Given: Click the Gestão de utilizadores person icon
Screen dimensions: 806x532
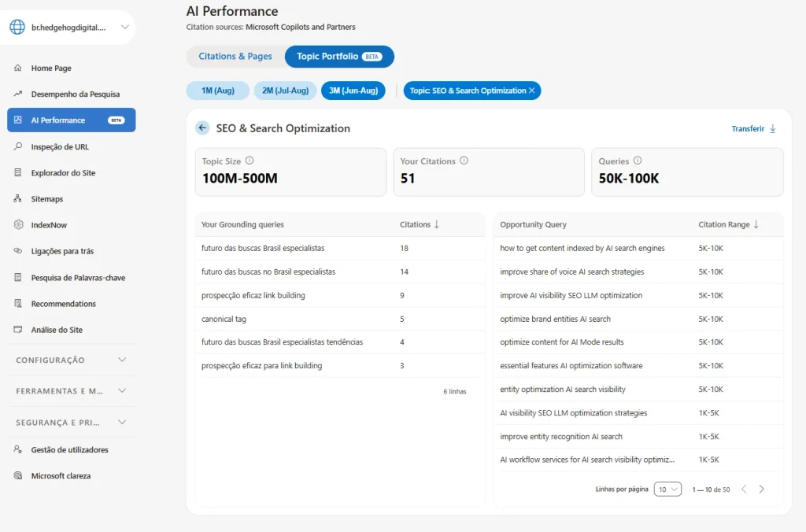Looking at the screenshot, I should 18,449.
